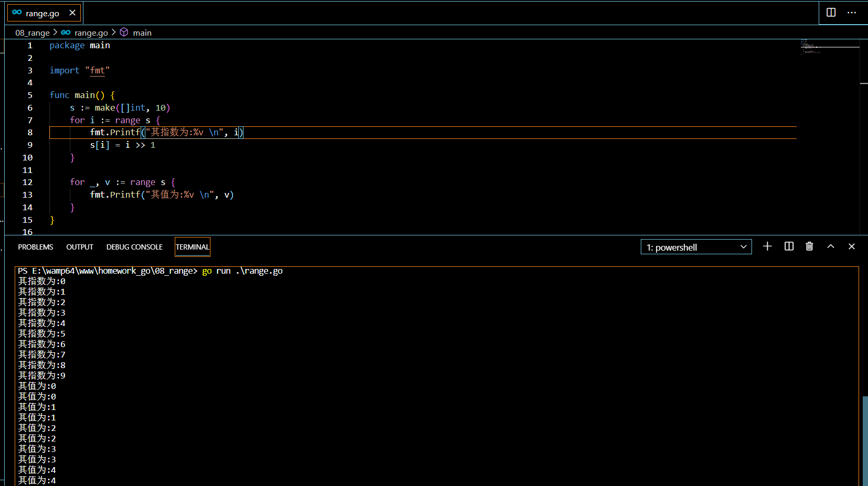
Task: Click the 'go run .\range.go' terminal command
Action: [x=242, y=271]
